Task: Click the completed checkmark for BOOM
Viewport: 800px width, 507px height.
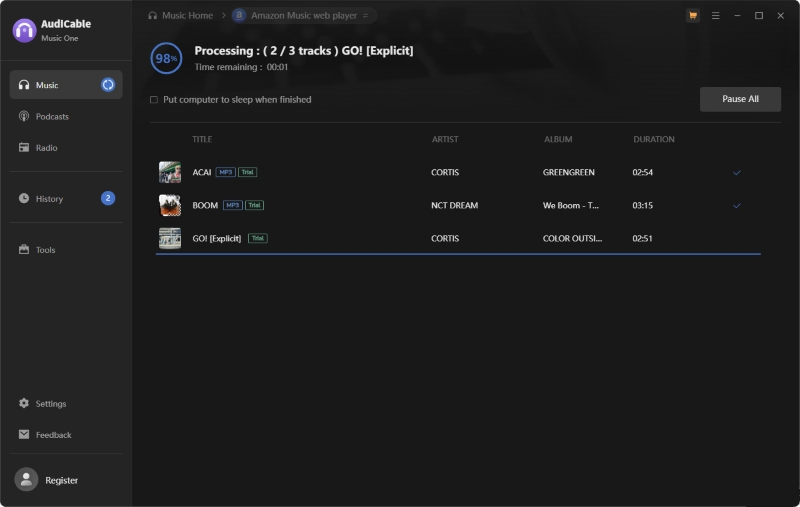Action: 737,206
